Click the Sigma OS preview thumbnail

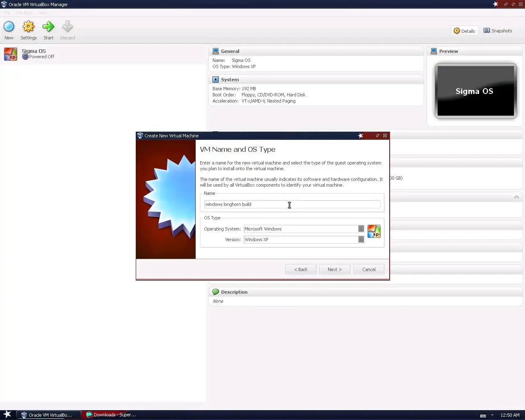click(476, 91)
